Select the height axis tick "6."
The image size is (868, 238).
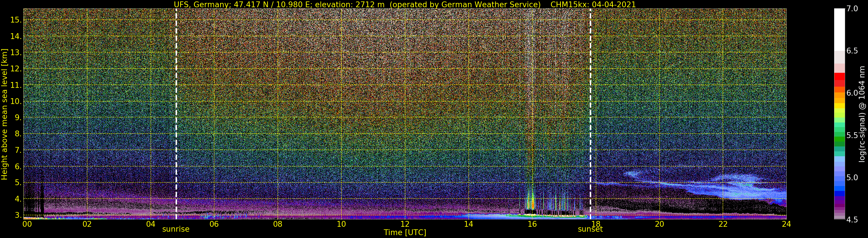(x=18, y=166)
